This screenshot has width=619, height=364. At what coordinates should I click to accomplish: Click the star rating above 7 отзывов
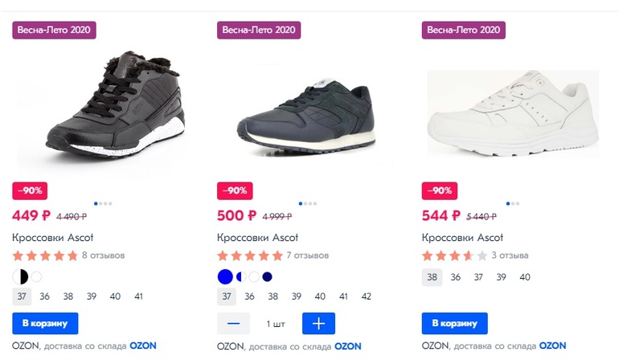click(x=249, y=256)
